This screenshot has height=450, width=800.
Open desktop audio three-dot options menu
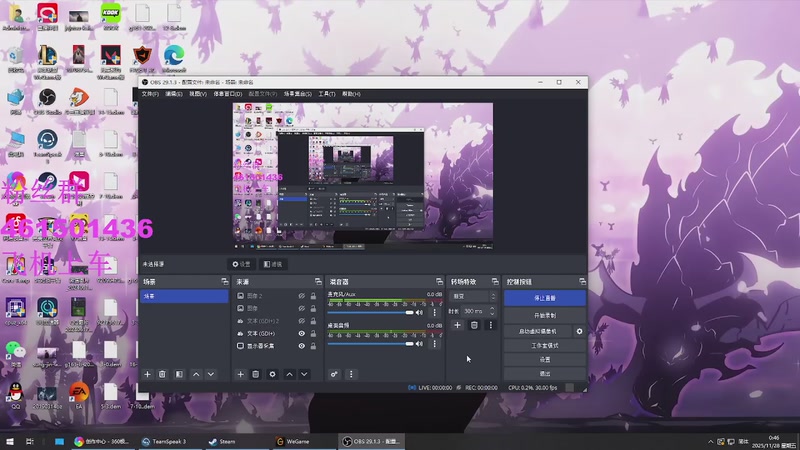coord(435,343)
